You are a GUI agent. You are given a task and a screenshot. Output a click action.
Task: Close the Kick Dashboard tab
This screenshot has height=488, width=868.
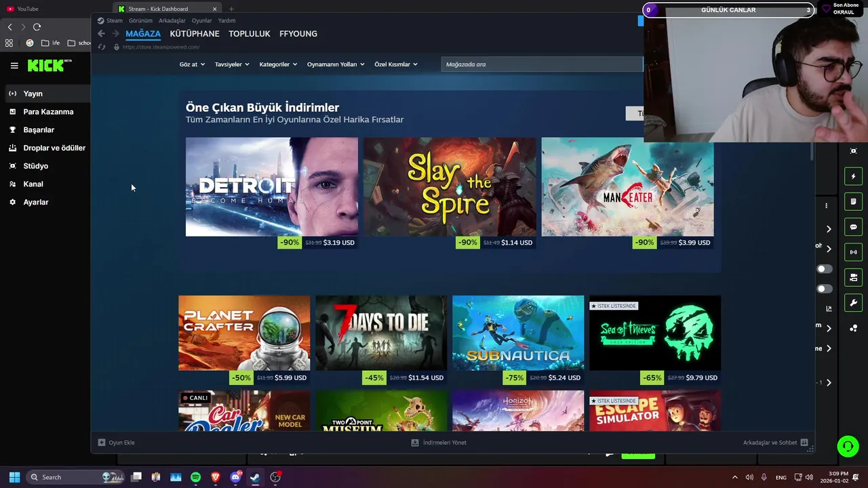point(215,9)
